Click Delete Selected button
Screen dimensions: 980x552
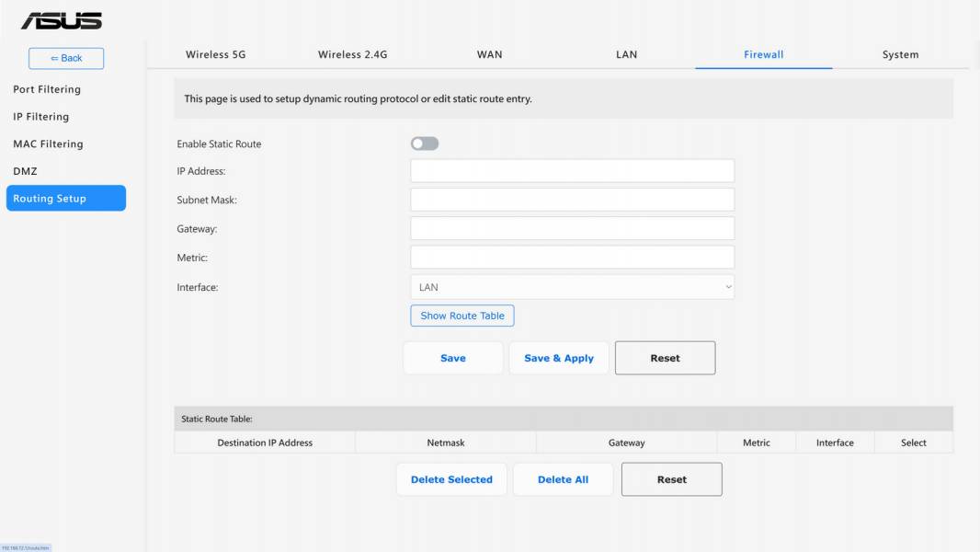(451, 479)
